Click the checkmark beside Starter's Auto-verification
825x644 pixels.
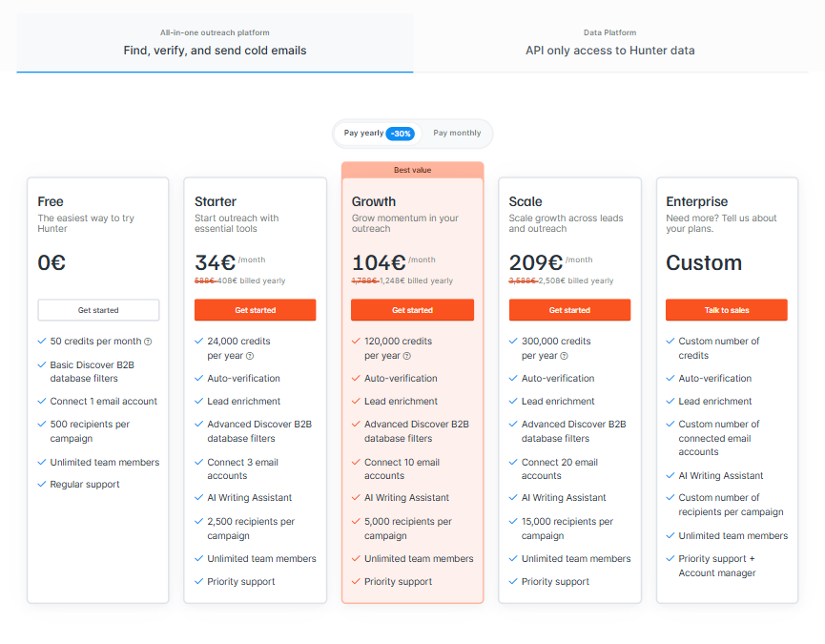(197, 378)
